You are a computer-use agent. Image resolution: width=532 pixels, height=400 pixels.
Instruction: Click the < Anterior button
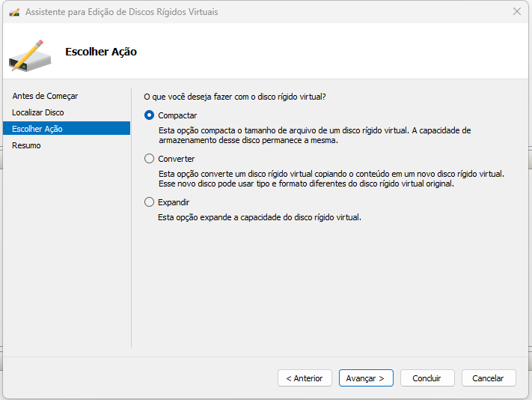click(305, 378)
